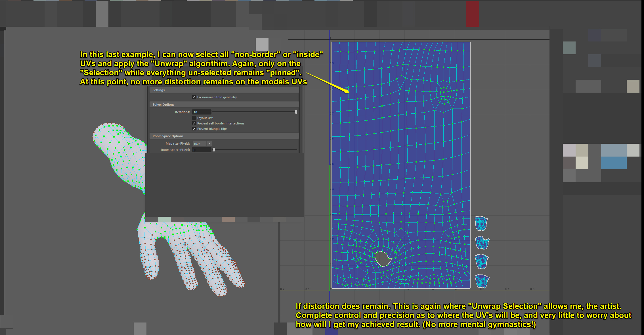Viewport: 644px width, 335px height.
Task: Click the hole inside the large UV shell
Action: pos(383,259)
